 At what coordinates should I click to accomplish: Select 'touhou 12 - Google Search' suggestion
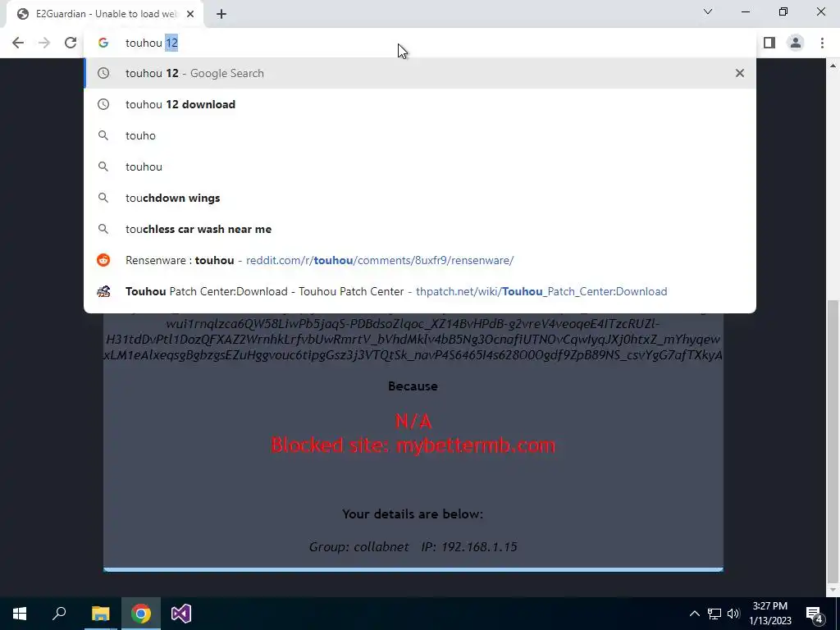point(420,73)
